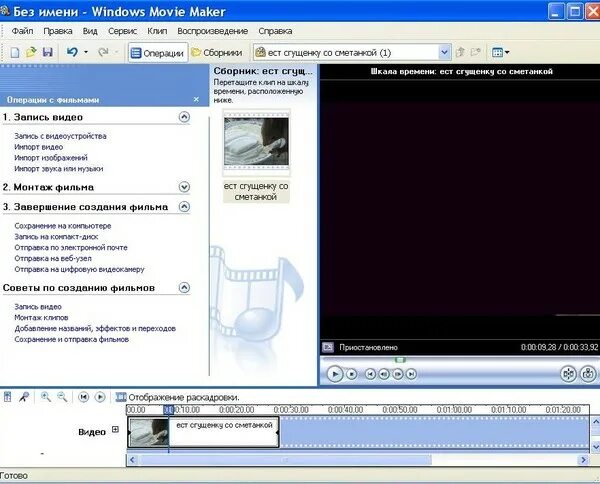The width and height of the screenshot is (600, 484).
Task: Open the Сервис menu
Action: [122, 31]
